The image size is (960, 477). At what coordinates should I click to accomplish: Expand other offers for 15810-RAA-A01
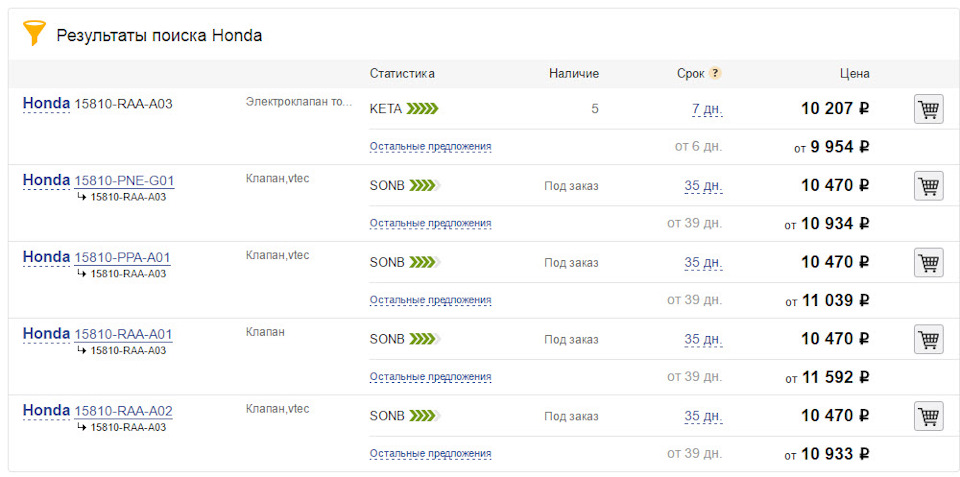[430, 377]
